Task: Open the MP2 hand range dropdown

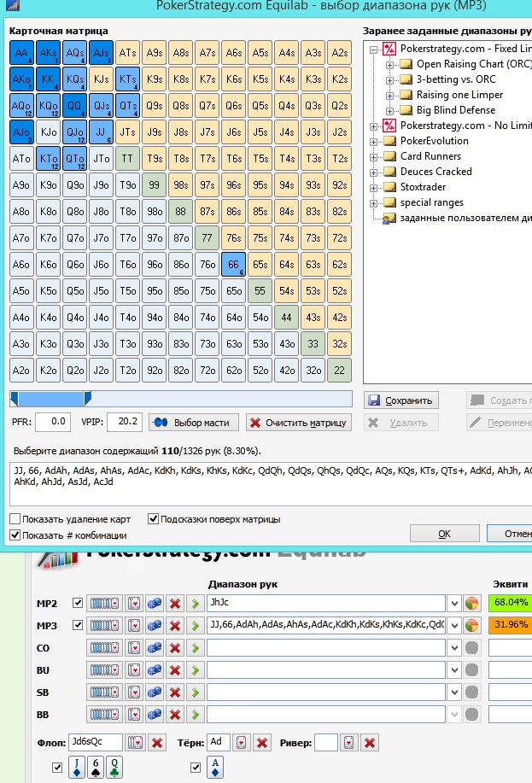Action: 454,604
